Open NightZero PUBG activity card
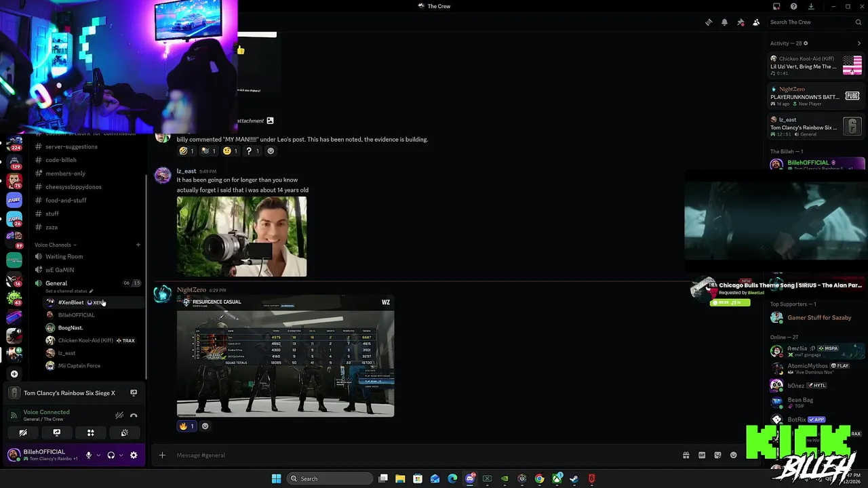868x488 pixels. pos(816,96)
